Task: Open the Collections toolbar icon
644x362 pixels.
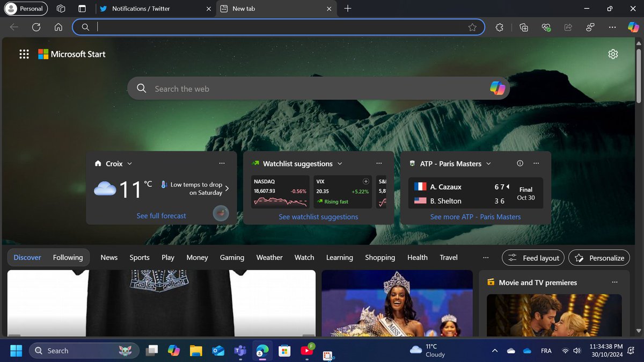Action: pos(524,27)
